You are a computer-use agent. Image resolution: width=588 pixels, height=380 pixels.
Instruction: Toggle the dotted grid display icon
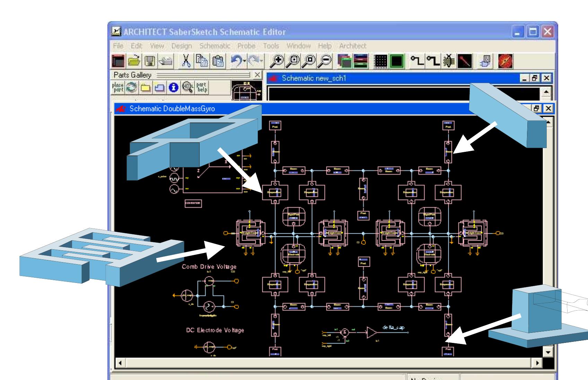(x=381, y=61)
